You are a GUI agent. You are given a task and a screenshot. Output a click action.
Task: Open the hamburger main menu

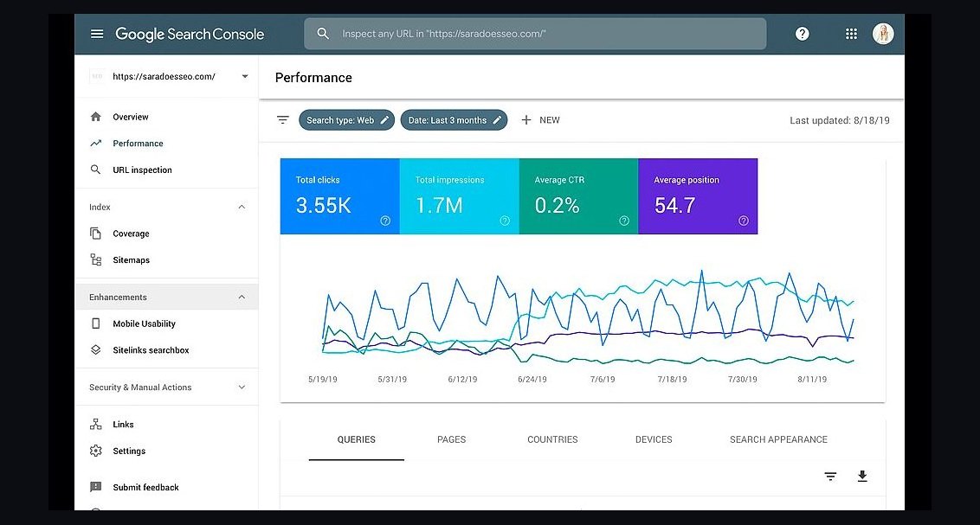[x=97, y=34]
